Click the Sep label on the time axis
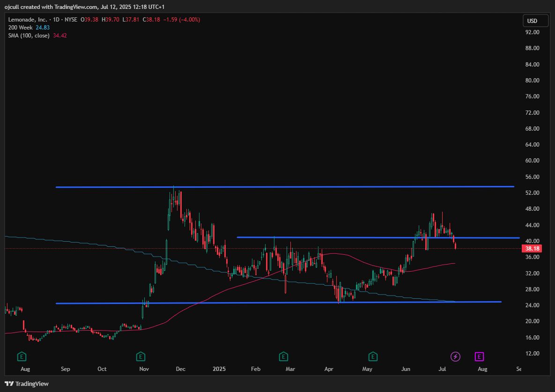Image resolution: width=555 pixels, height=392 pixels. tap(66, 369)
